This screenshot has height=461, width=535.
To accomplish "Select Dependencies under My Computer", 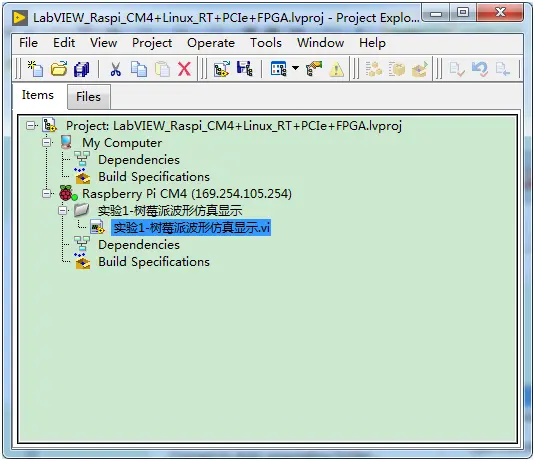I will pos(139,160).
